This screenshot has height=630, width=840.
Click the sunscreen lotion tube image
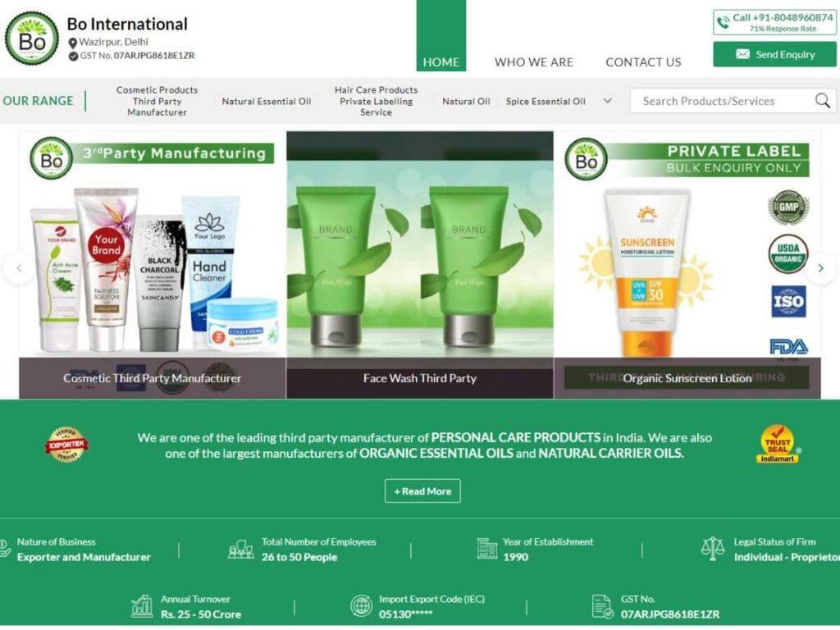click(x=647, y=273)
